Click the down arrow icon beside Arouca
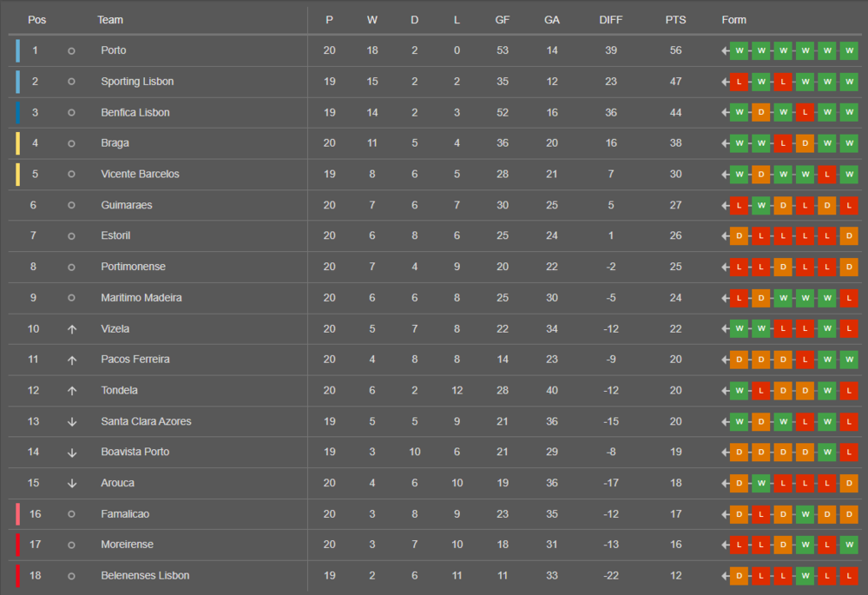Image resolution: width=868 pixels, height=595 pixels. coord(72,484)
